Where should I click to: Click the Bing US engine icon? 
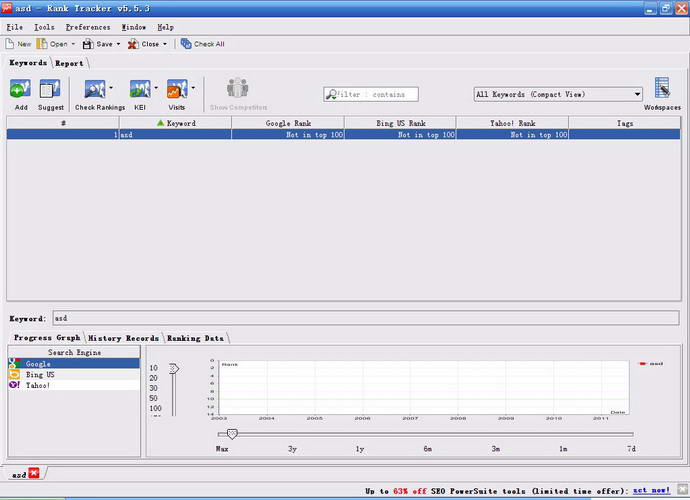(14, 374)
